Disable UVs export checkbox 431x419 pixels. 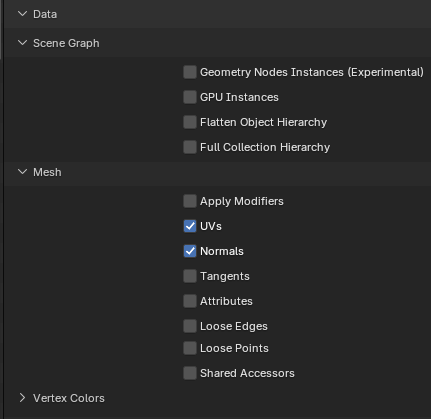click(x=190, y=226)
